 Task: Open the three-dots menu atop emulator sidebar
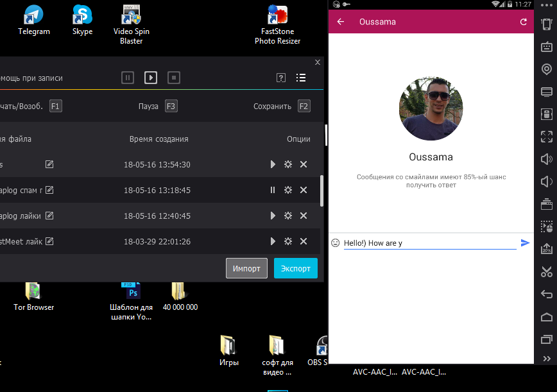pyautogui.click(x=546, y=4)
